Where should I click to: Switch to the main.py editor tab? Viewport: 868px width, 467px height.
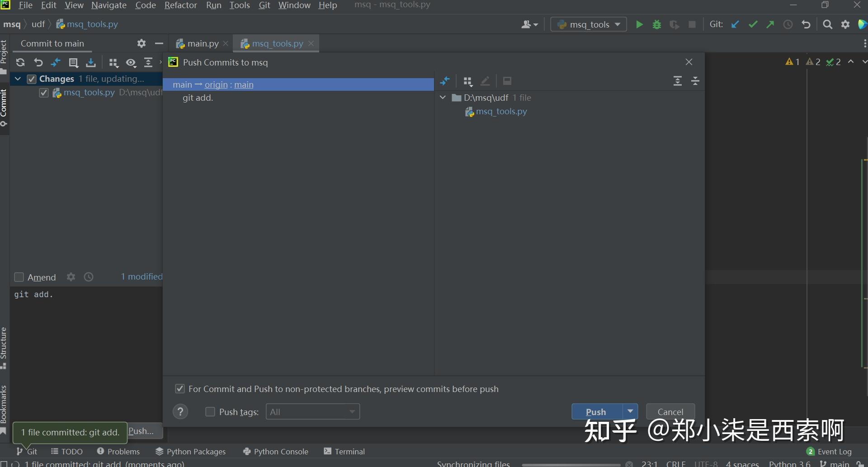pos(202,43)
